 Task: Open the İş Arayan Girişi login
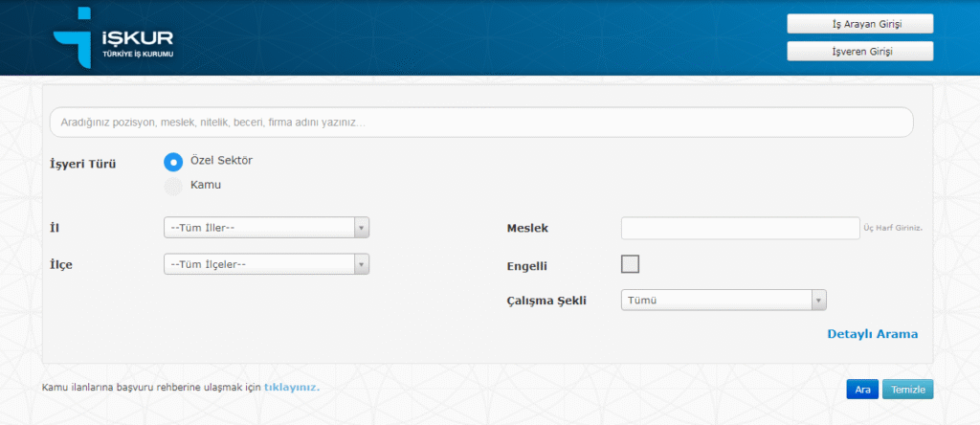click(858, 23)
